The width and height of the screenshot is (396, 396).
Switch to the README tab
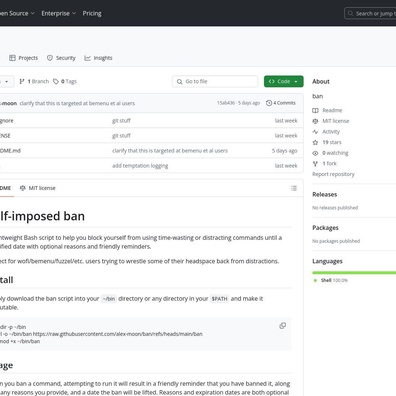(6, 188)
